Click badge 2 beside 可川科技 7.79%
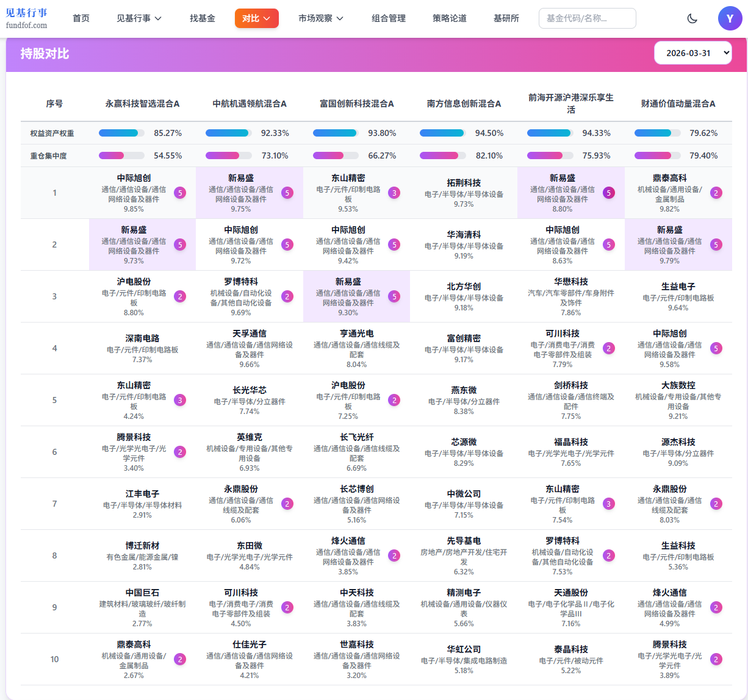Image resolution: width=748 pixels, height=700 pixels. [609, 348]
